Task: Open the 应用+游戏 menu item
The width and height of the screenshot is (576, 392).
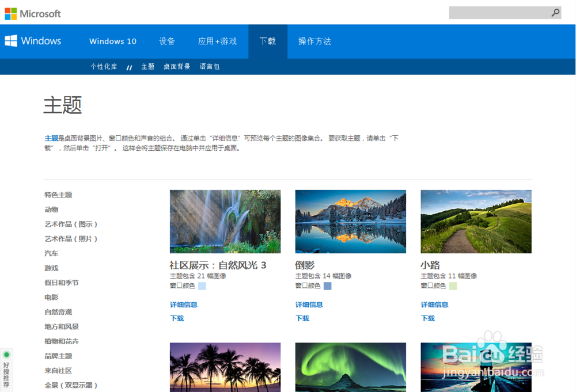Action: pyautogui.click(x=217, y=41)
